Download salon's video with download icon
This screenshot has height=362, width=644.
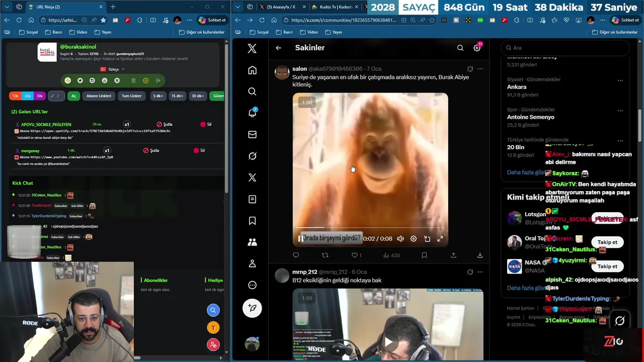(480, 255)
